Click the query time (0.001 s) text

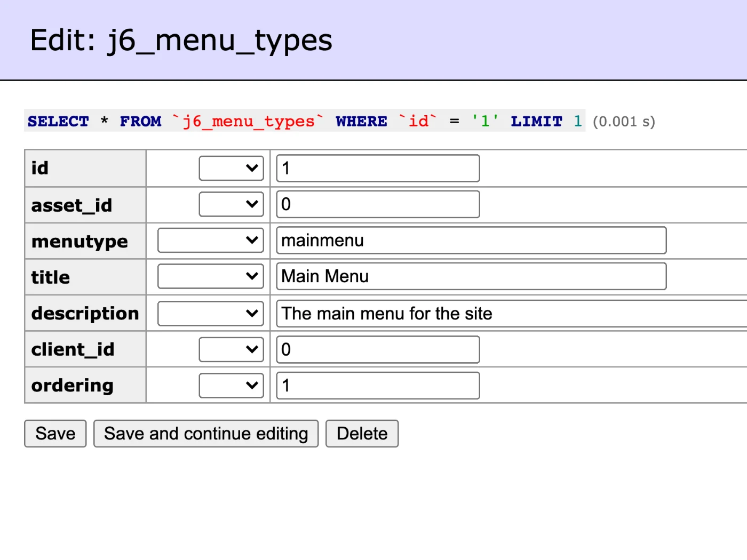624,122
